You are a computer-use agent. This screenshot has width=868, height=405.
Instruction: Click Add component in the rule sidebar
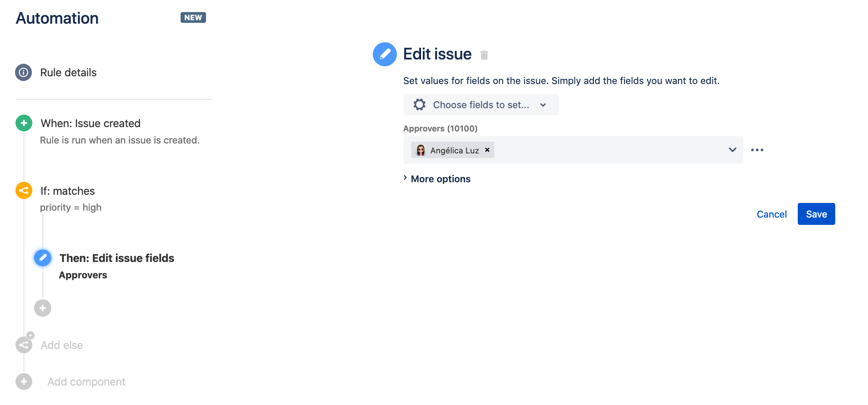[x=86, y=381]
